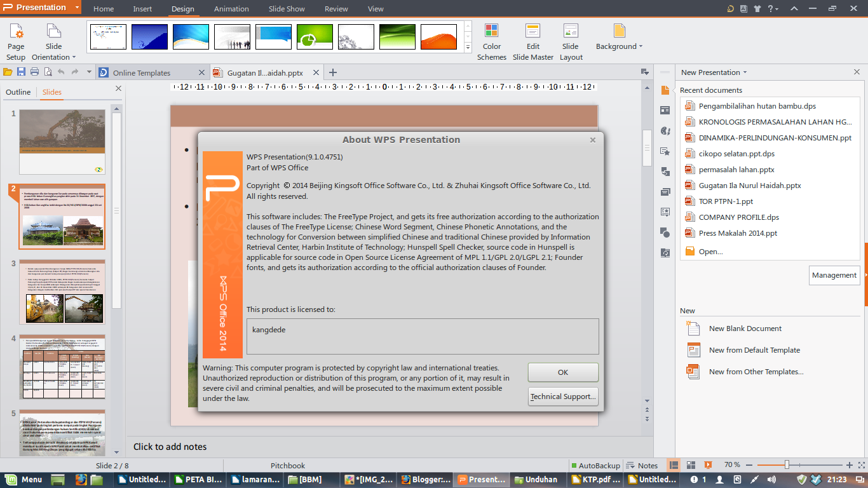868x488 pixels.
Task: Click the Print icon in quick toolbar
Action: point(35,72)
